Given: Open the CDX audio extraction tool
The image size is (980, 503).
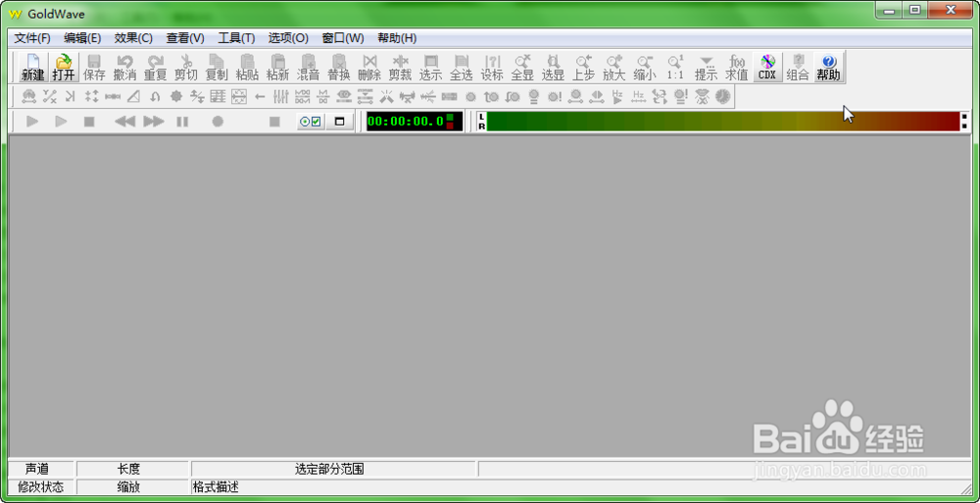Looking at the screenshot, I should coord(767,68).
